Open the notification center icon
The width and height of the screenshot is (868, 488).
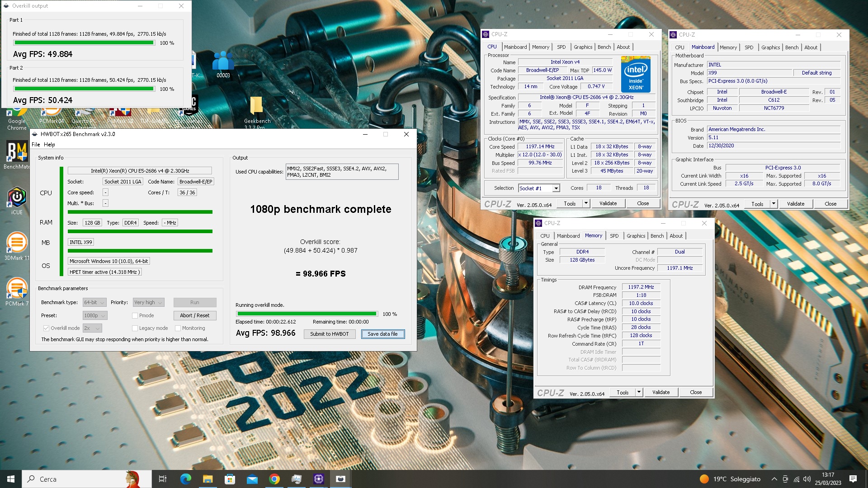click(x=853, y=479)
